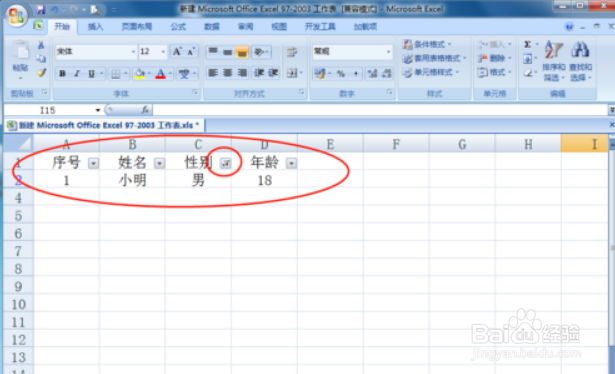Wrap text in the cell
Image resolution: width=615 pixels, height=374 pixels.
coord(291,52)
